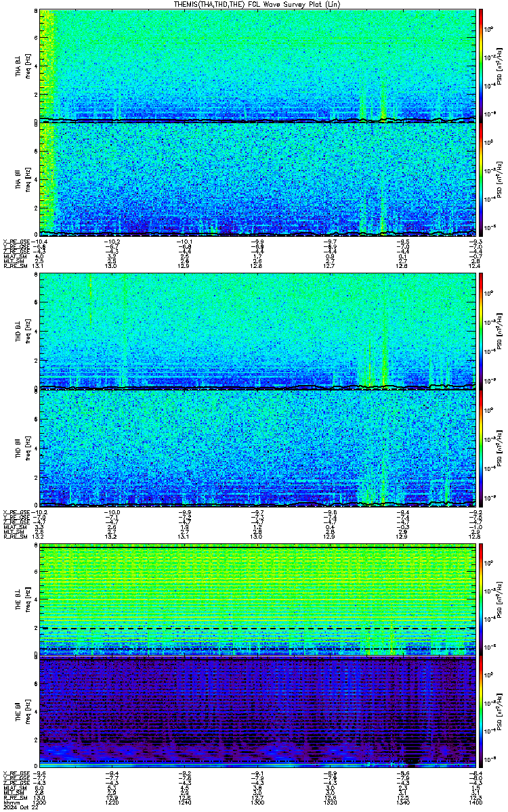Click the "THE B||" frequency axis label
Viewport: 508px width, 812px height.
coord(24,712)
